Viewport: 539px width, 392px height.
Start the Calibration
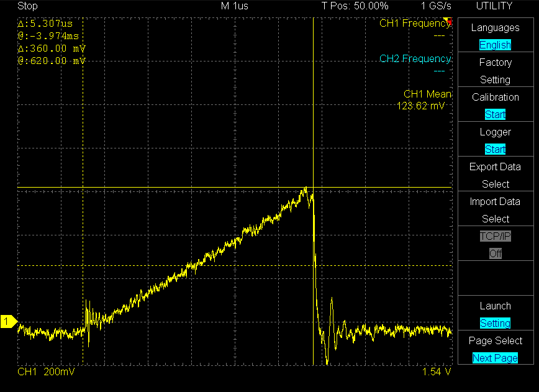click(x=495, y=114)
